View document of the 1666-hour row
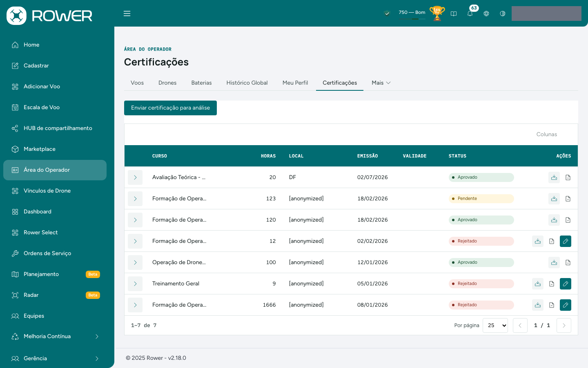588x368 pixels. pos(552,305)
